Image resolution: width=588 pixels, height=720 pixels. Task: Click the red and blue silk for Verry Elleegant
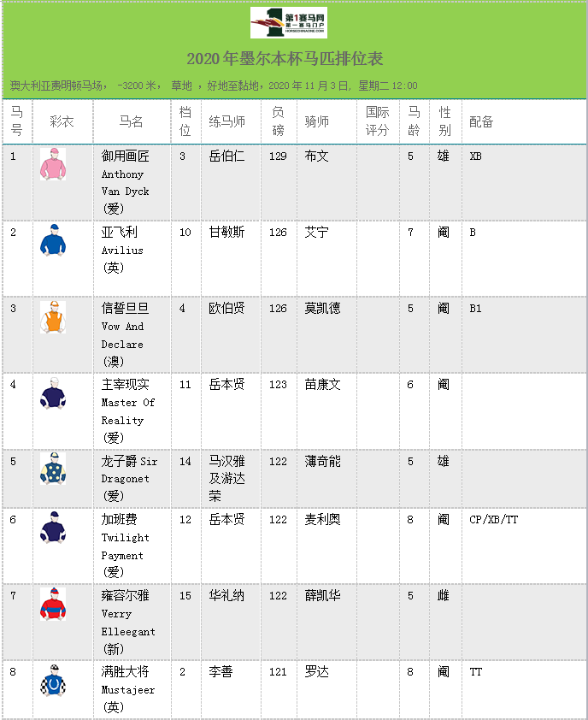coord(53,605)
